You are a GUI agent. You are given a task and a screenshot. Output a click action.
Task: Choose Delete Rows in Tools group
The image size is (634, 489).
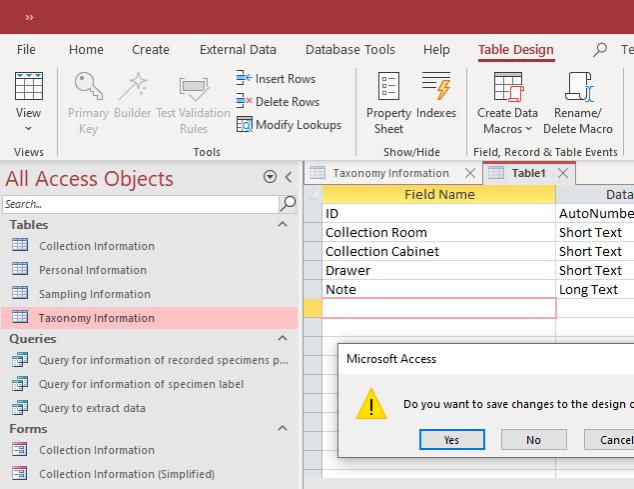pyautogui.click(x=278, y=102)
